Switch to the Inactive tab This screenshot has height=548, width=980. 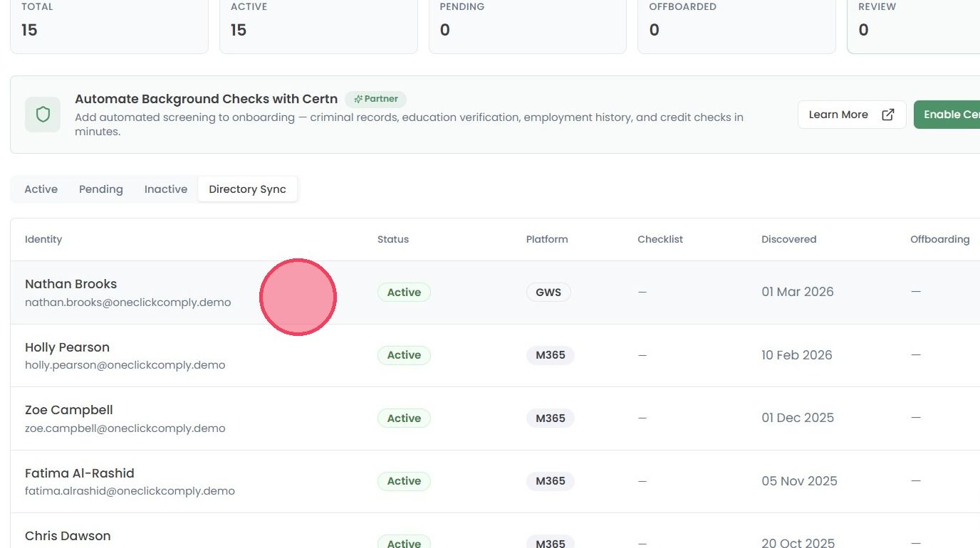click(x=166, y=189)
